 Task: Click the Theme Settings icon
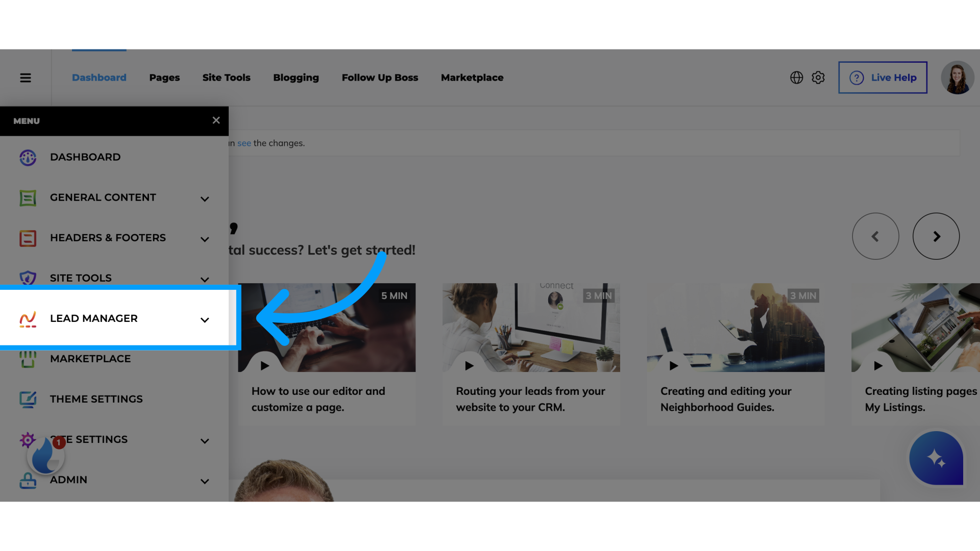click(27, 398)
